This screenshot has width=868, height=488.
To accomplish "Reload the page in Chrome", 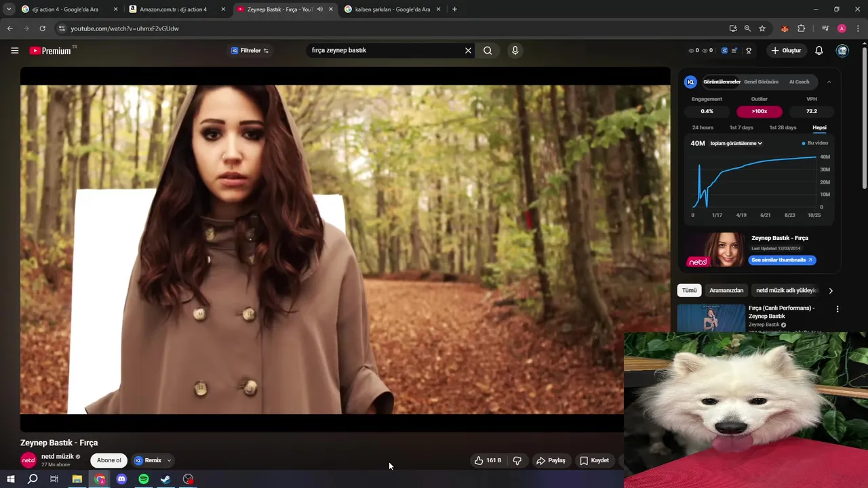I will [x=42, y=28].
